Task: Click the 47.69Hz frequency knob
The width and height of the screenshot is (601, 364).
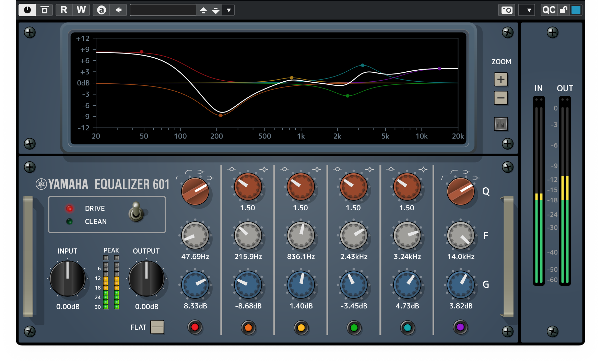Action: tap(195, 235)
